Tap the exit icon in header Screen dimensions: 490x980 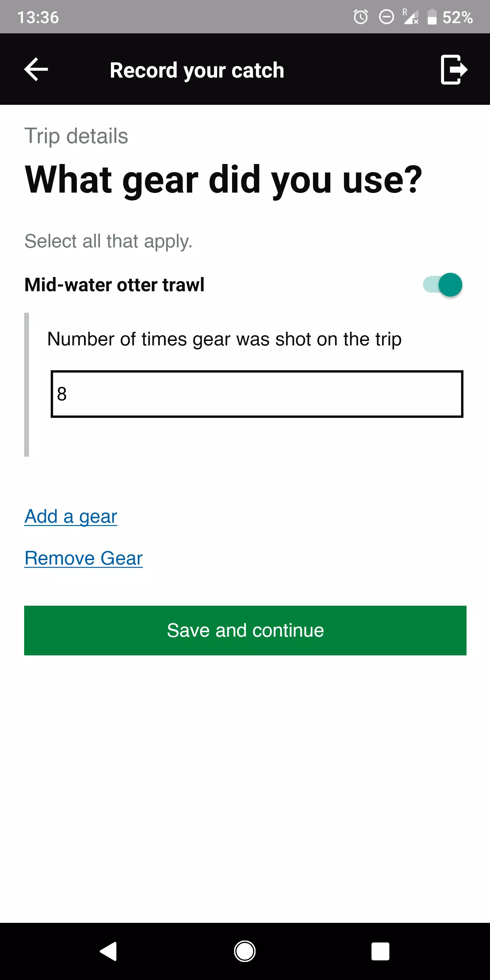[x=453, y=69]
